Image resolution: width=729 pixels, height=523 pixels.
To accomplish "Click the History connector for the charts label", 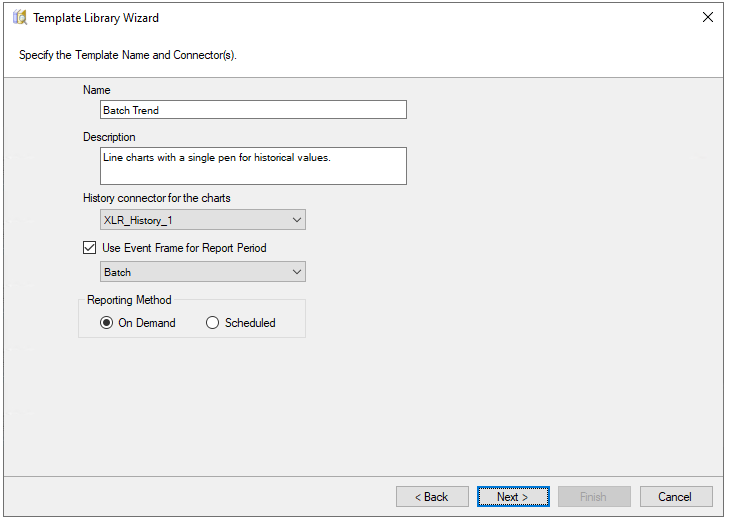I will [157, 198].
